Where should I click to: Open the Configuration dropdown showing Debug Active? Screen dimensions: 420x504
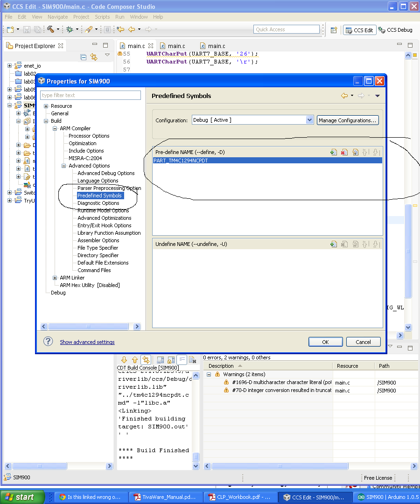click(x=309, y=119)
